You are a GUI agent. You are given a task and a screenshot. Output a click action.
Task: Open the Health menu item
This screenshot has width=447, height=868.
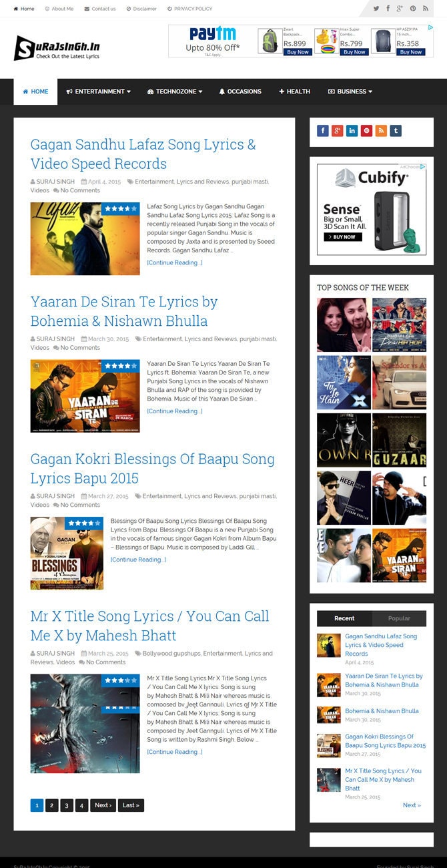pos(294,91)
